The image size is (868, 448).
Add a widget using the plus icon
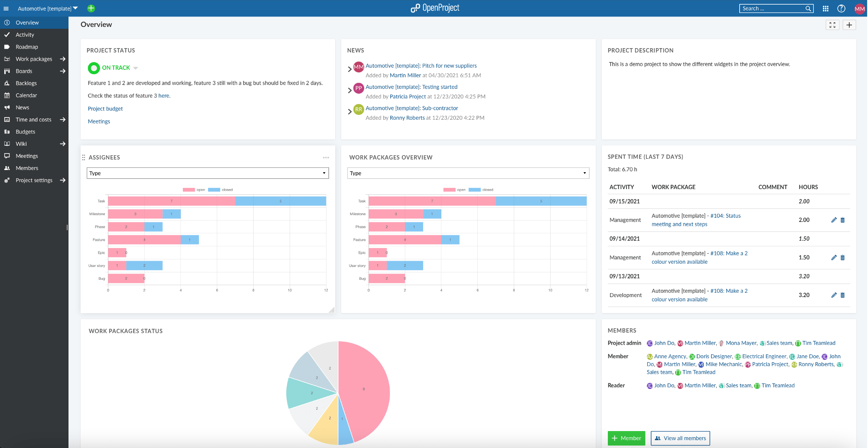(849, 25)
